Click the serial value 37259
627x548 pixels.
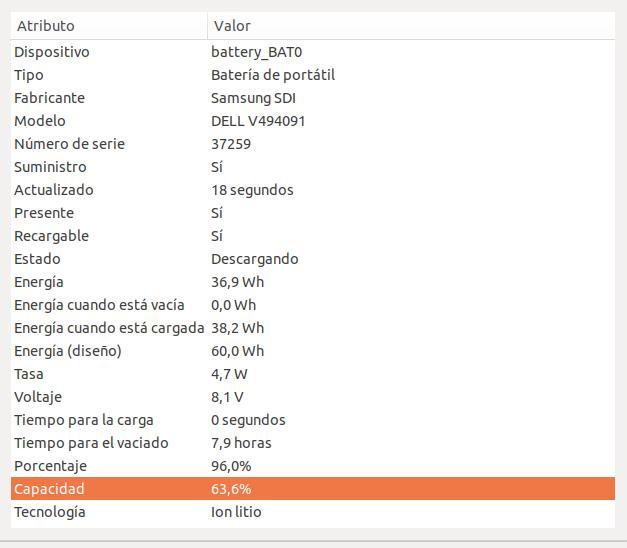(231, 144)
